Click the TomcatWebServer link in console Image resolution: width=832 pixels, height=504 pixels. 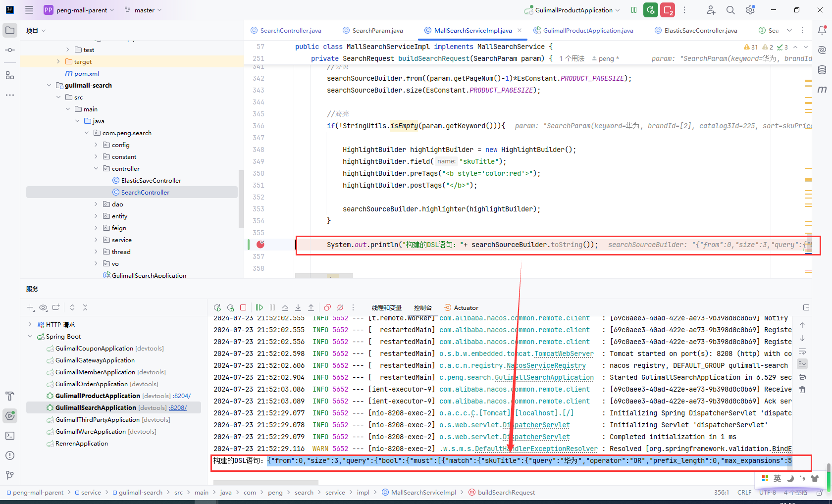coord(564,353)
